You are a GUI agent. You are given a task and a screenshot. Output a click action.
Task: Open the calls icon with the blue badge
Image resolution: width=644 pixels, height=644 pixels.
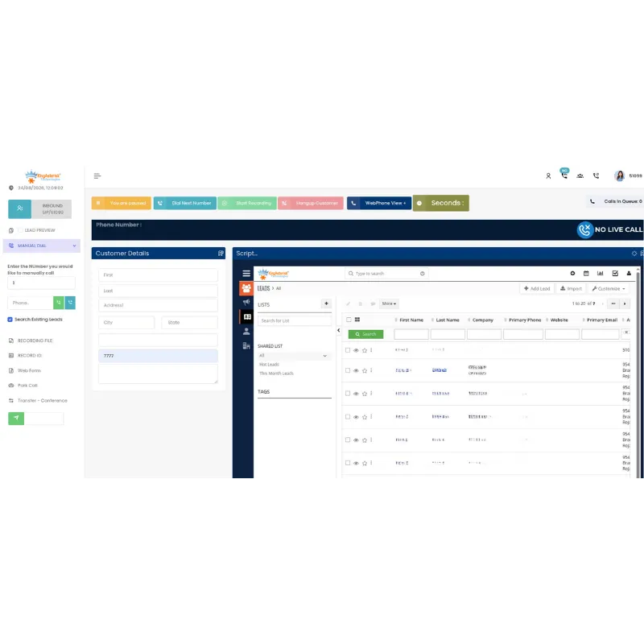coord(564,174)
